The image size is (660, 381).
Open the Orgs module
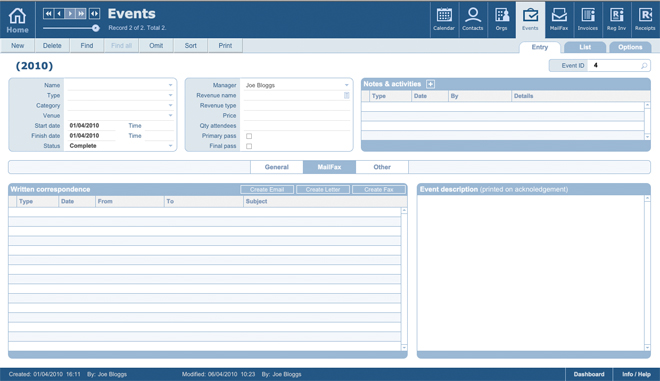(x=501, y=19)
